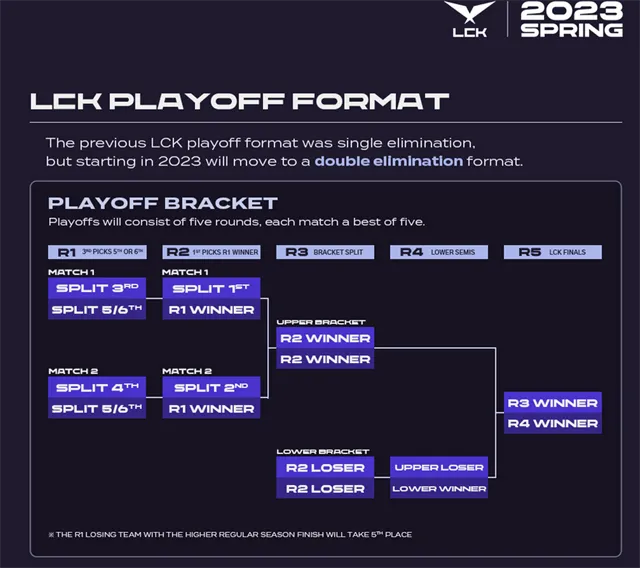
Task: Click the SPLIT 3RD team slot
Action: point(97,289)
